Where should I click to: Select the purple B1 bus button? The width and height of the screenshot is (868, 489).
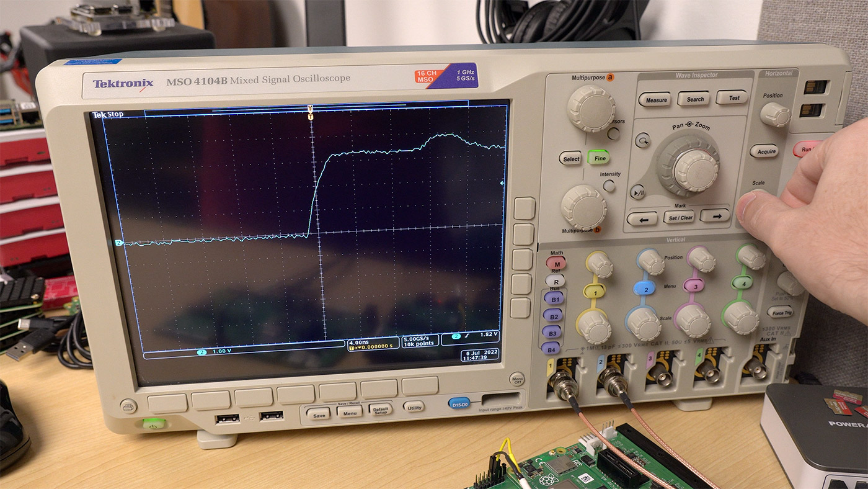554,299
